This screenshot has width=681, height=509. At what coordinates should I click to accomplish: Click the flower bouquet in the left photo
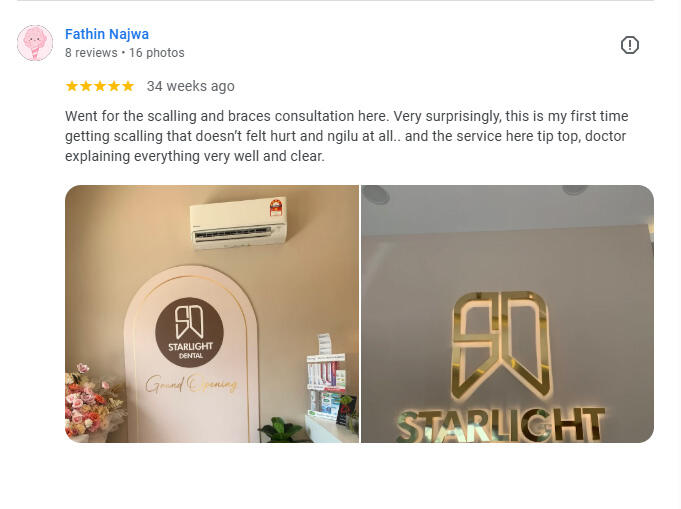click(92, 402)
